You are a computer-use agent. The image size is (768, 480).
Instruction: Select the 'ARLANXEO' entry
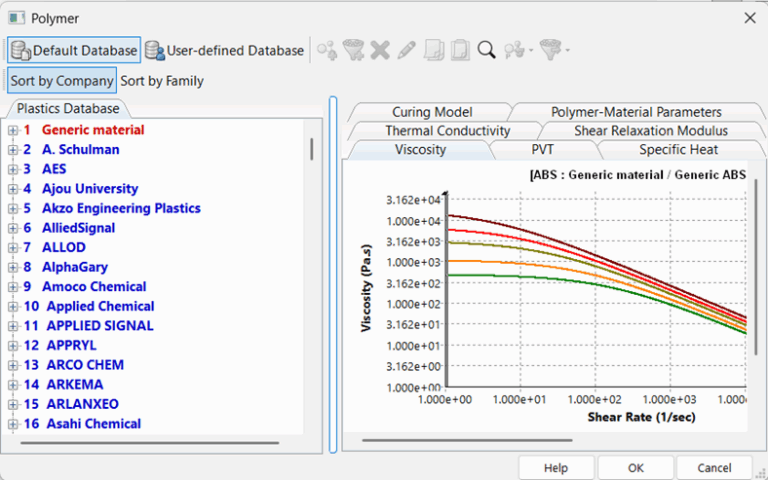tap(83, 404)
